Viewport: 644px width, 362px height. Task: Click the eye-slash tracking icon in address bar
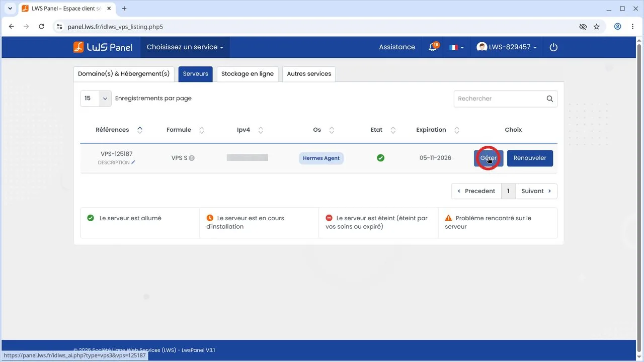pos(583,27)
